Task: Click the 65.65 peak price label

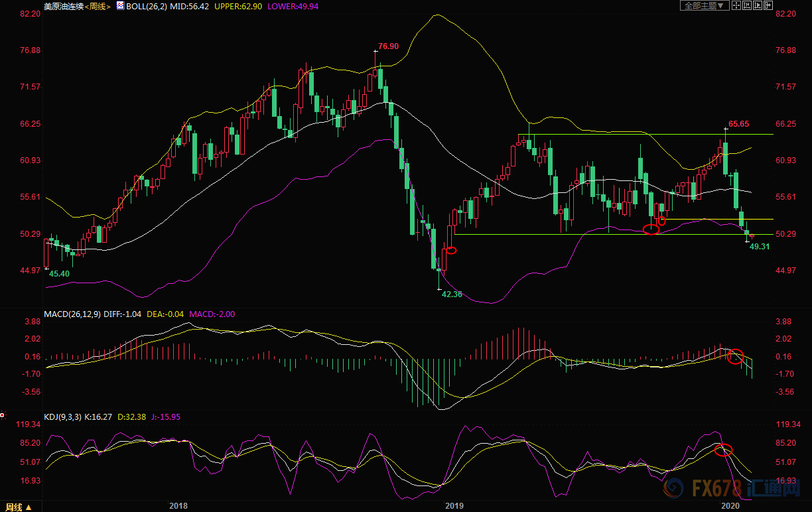Action: tap(738, 124)
